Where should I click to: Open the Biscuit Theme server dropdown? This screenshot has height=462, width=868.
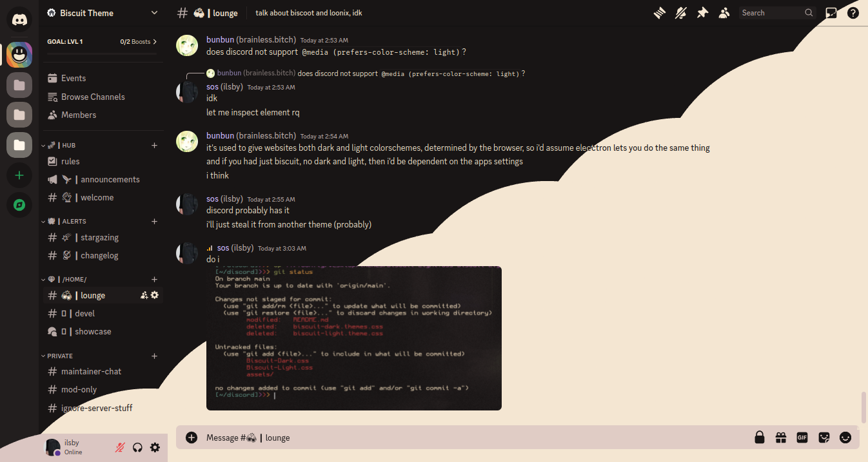click(x=154, y=13)
